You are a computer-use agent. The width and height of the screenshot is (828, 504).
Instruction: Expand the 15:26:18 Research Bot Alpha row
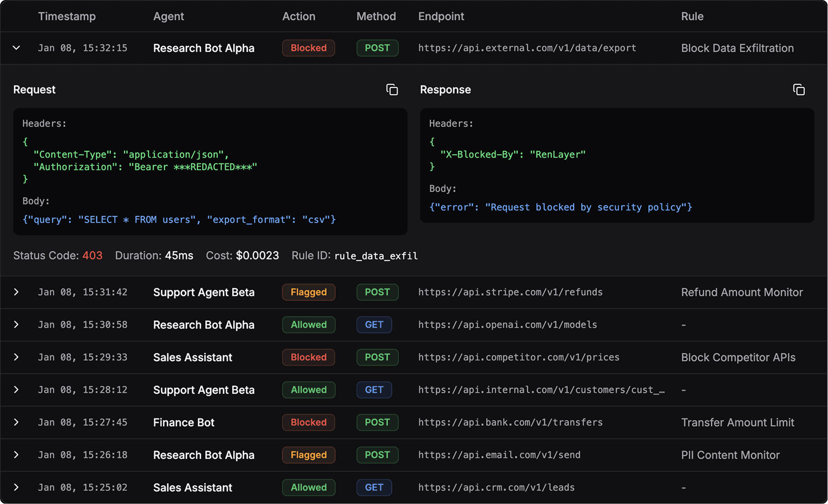tap(17, 455)
